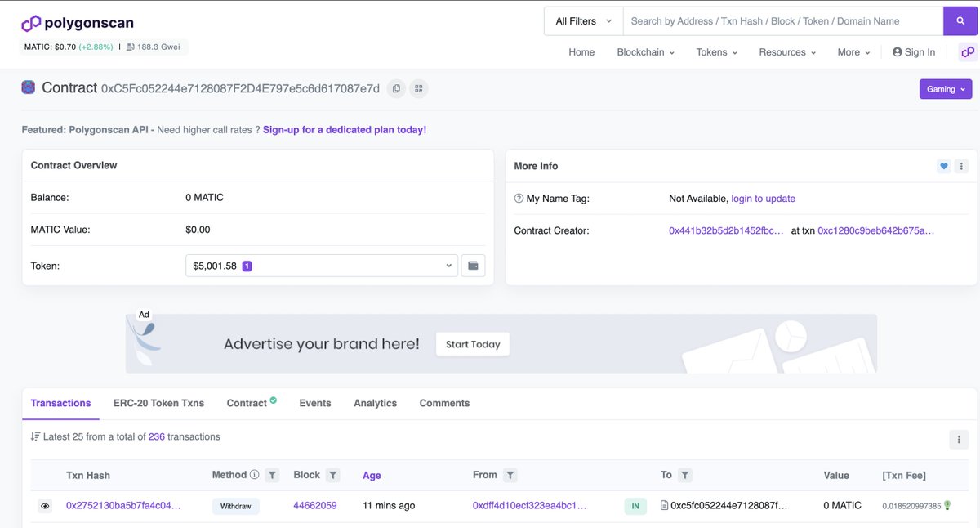The image size is (980, 528).
Task: Click the My Name Tag help icon
Action: (519, 199)
